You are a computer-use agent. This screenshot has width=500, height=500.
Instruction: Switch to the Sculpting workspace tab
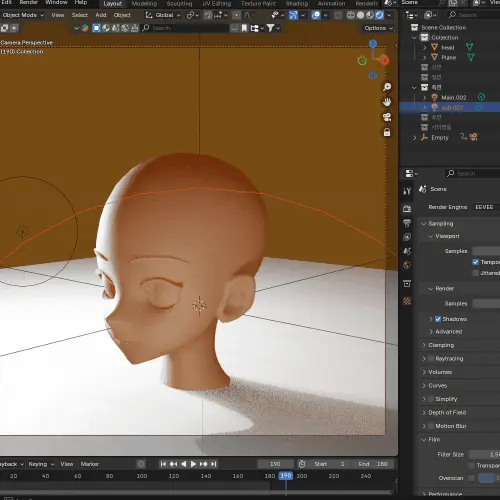click(x=179, y=4)
